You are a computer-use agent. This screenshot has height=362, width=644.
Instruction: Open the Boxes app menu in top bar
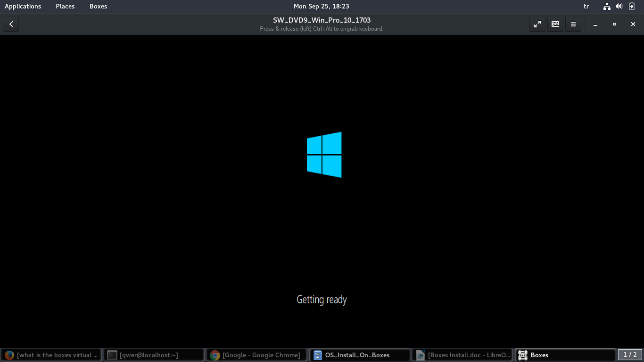point(98,6)
